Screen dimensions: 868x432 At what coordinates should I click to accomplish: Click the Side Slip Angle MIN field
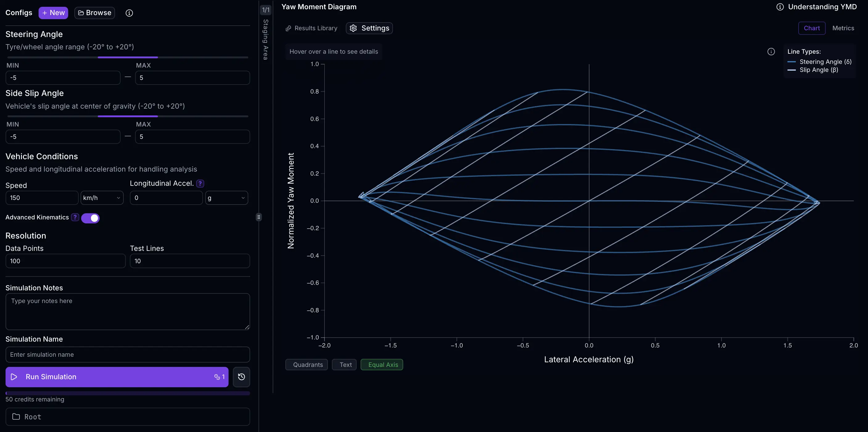click(x=63, y=136)
